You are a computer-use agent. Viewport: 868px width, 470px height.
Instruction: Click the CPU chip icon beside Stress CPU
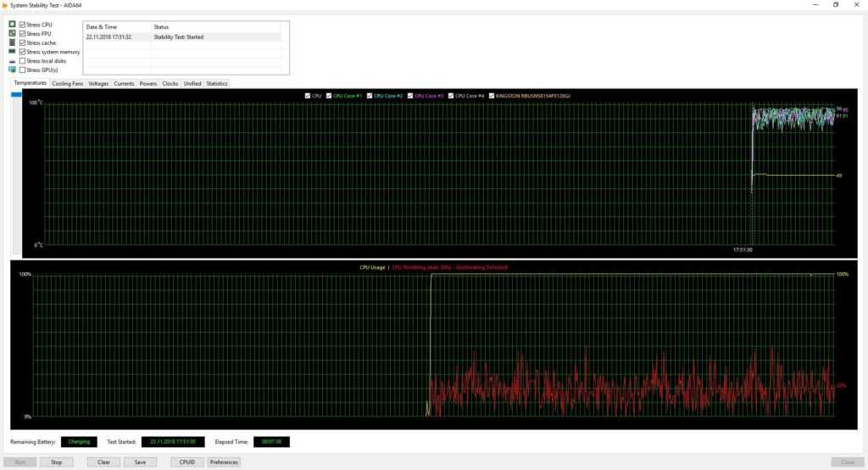13,25
